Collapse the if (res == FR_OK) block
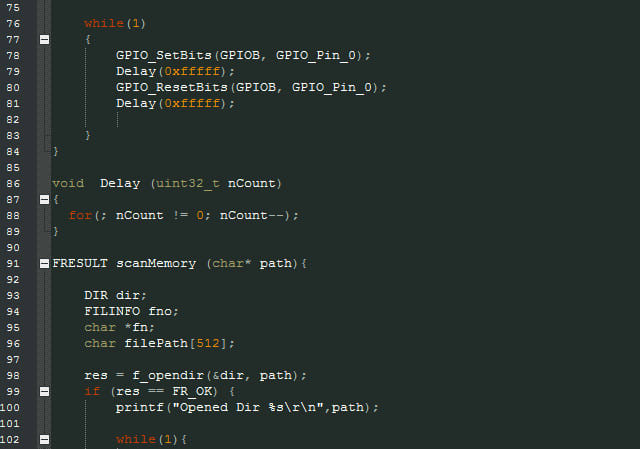This screenshot has height=449, width=640. (x=44, y=392)
